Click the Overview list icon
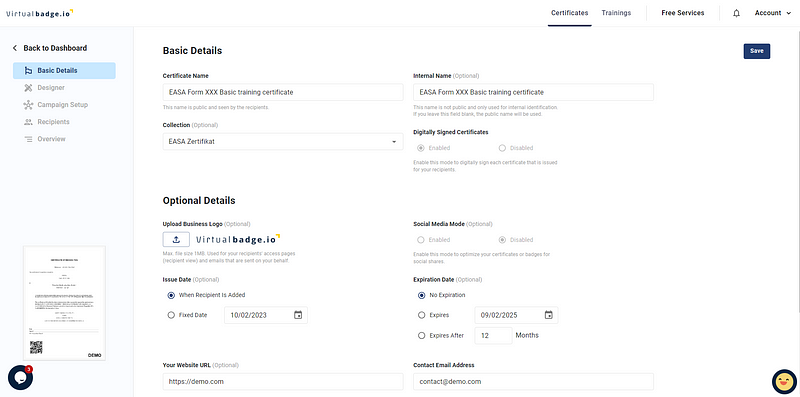 click(28, 139)
